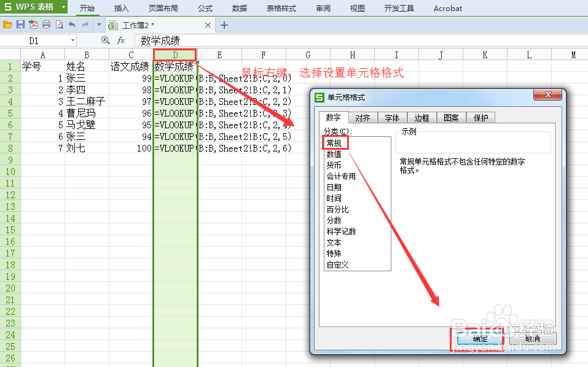Redo the last action
Viewport: 588px width, 367px height.
point(85,24)
